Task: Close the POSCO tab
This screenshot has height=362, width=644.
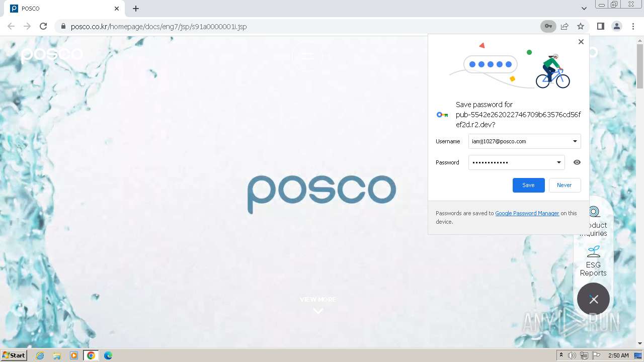Action: point(117,9)
